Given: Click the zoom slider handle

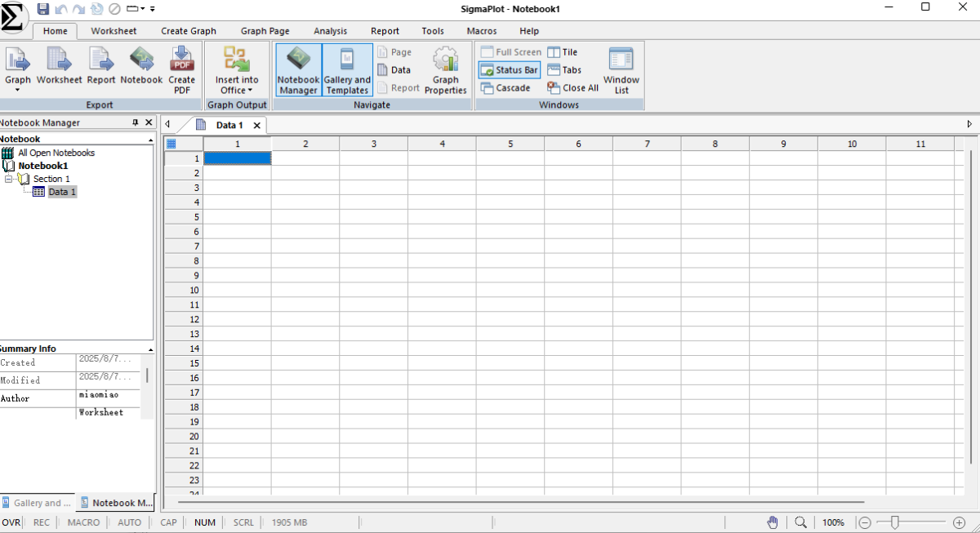Looking at the screenshot, I should click(895, 522).
